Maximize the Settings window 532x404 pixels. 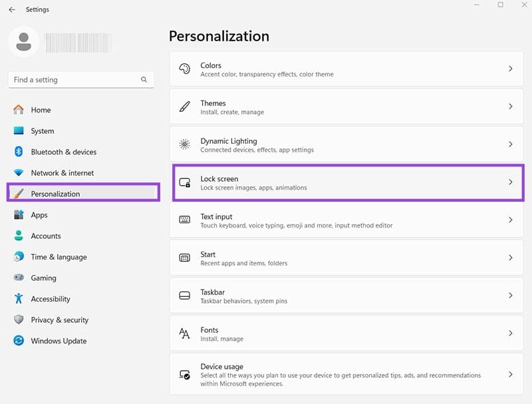[501, 5]
